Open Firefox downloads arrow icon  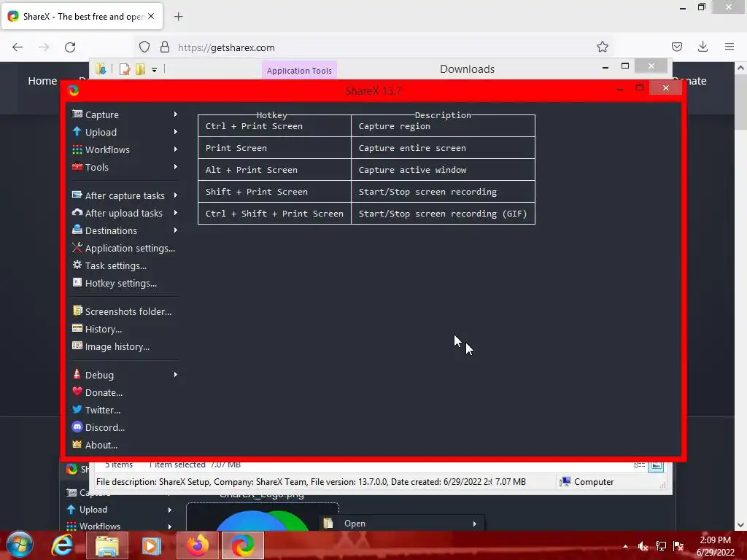[x=703, y=47]
